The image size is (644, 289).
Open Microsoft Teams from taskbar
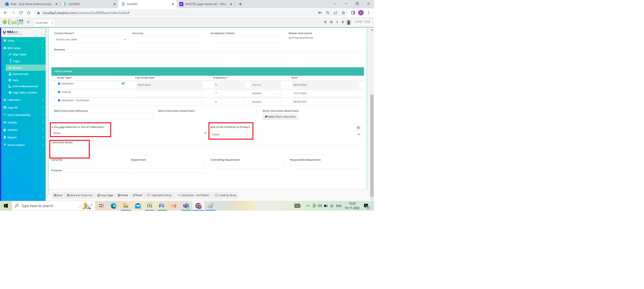click(186, 206)
